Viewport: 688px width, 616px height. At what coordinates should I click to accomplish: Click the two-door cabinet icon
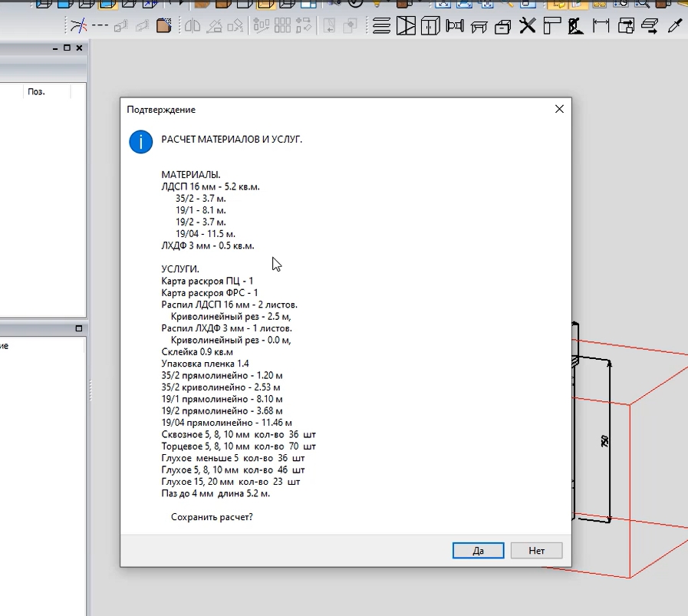pos(430,26)
